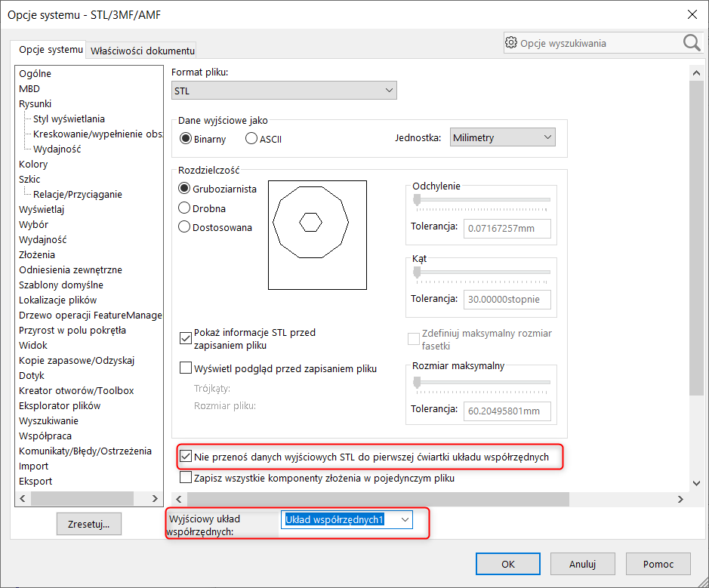
Task: Check Zapisz wszystkie komponenty złożenia option
Action: pyautogui.click(x=186, y=478)
